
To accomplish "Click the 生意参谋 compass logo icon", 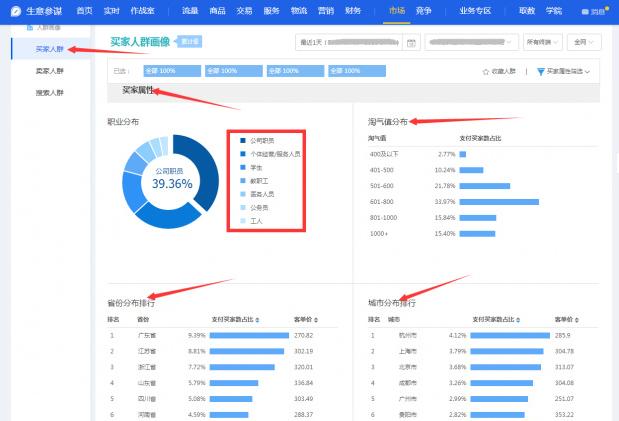I will click(x=16, y=11).
